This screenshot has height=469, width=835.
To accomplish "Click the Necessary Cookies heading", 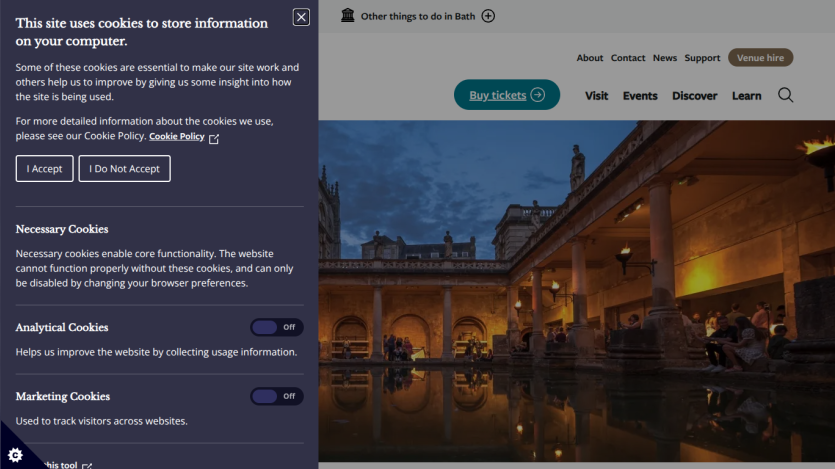I will (x=62, y=229).
